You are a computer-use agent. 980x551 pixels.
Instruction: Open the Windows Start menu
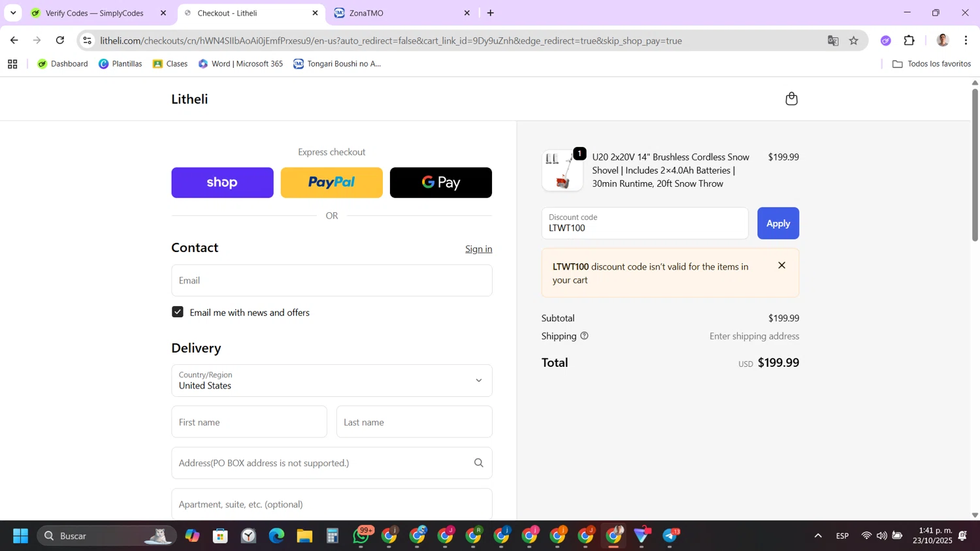20,536
